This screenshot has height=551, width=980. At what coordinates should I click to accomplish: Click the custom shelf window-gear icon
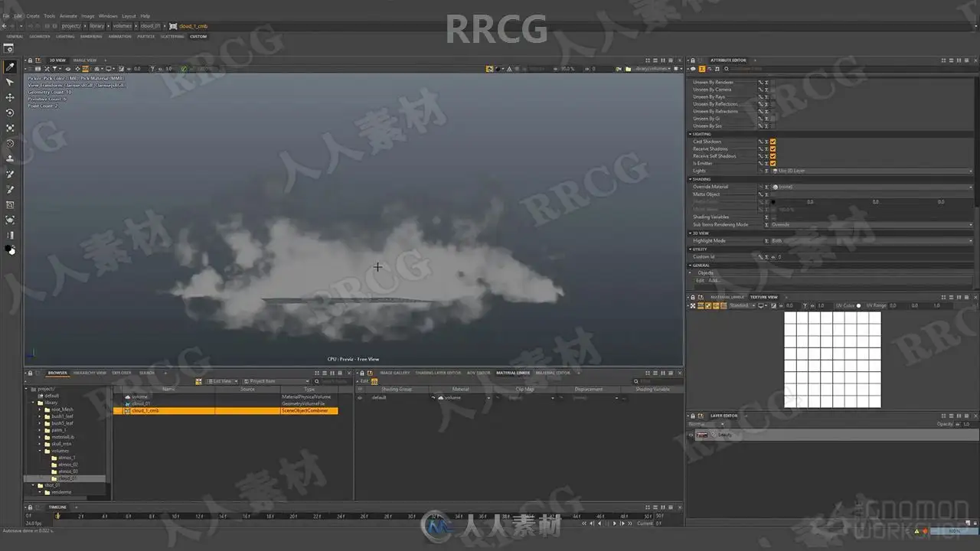(9, 48)
